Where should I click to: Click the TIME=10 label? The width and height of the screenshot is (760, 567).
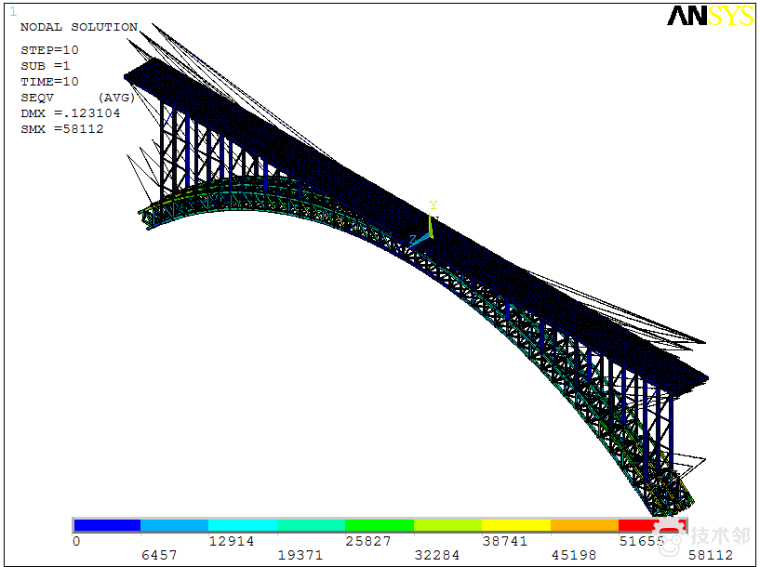pos(49,82)
